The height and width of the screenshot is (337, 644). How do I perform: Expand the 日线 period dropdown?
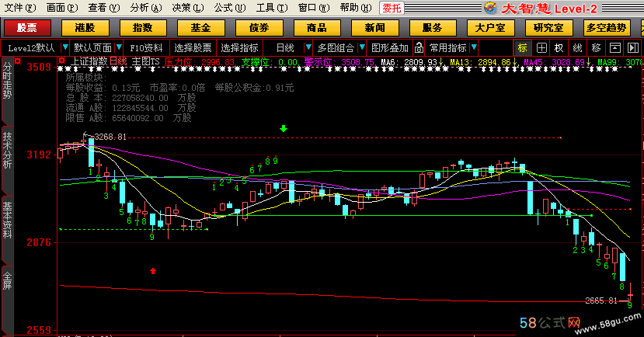tap(305, 47)
